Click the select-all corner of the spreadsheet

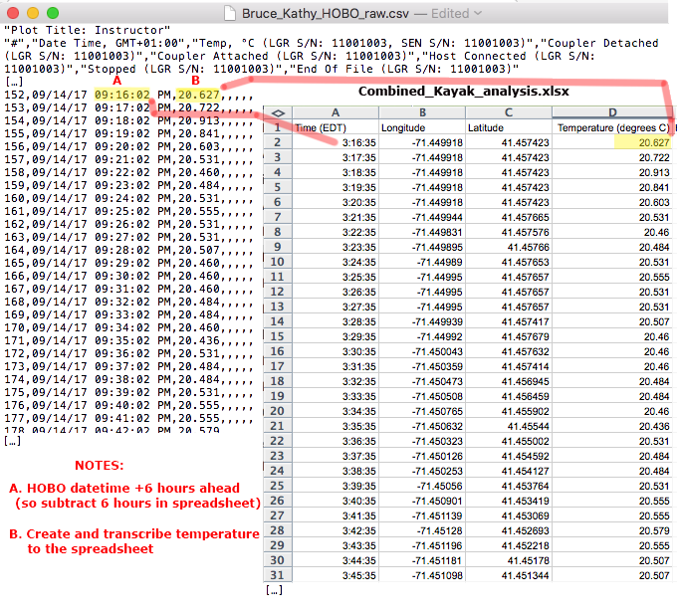point(278,112)
